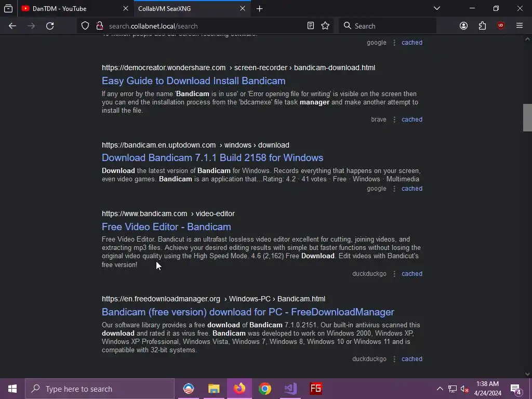
Task: Open Easy Guide to Download Install Bandicam
Action: (x=193, y=81)
